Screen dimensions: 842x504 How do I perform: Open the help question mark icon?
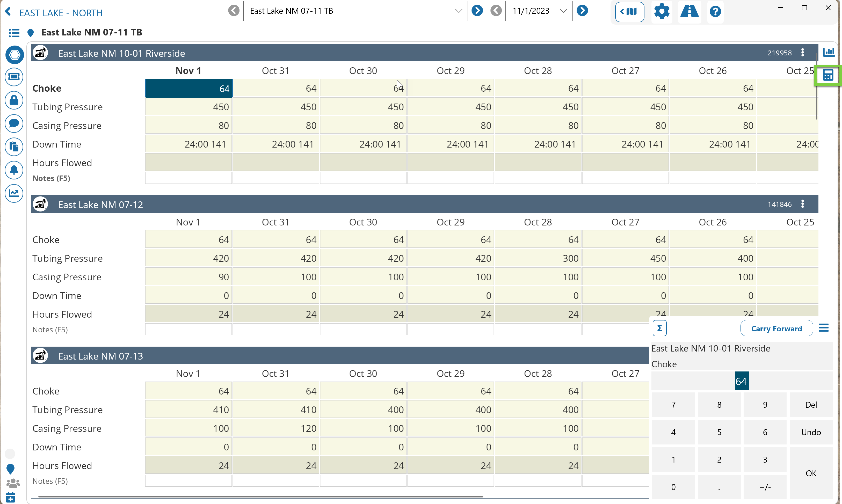tap(715, 12)
